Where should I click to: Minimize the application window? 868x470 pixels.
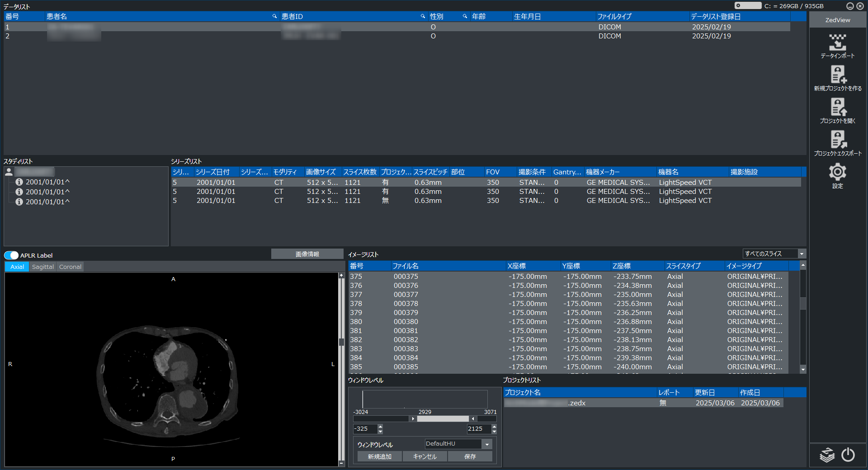click(850, 6)
